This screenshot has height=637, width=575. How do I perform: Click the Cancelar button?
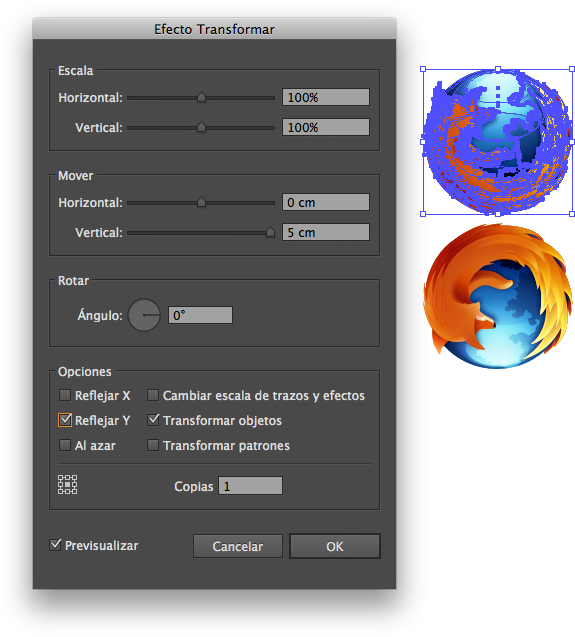(x=238, y=546)
